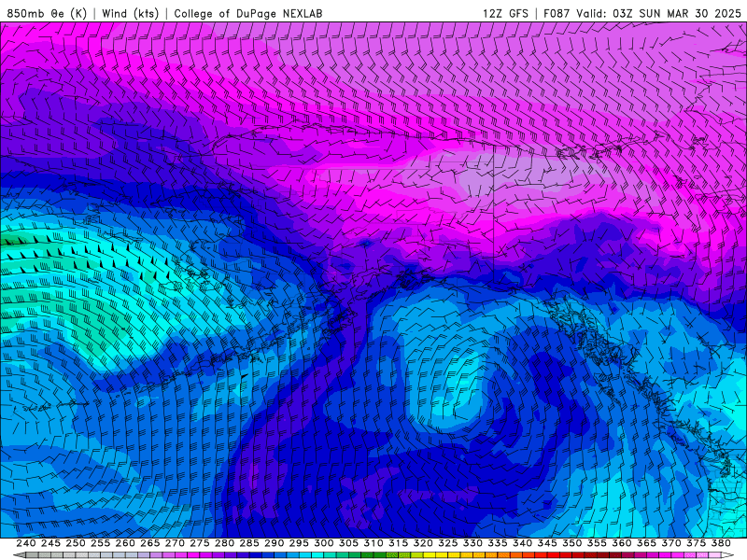
Task: Click the '12Z GFS' model run label
Action: point(505,13)
